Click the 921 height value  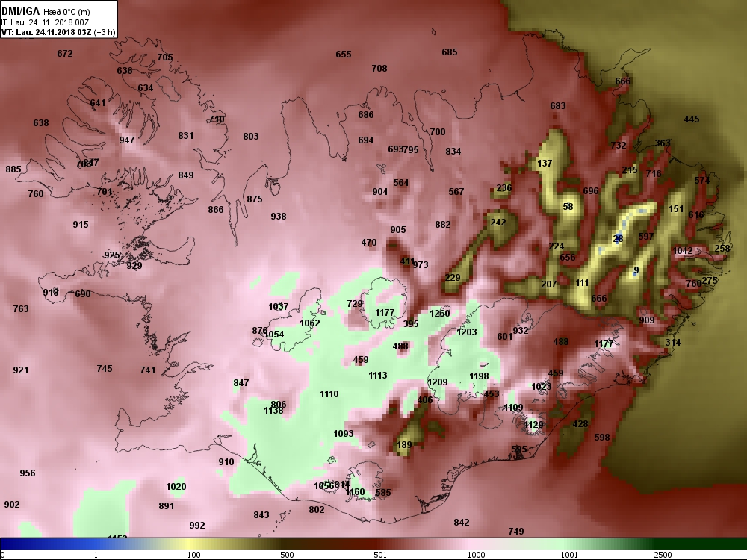20,370
